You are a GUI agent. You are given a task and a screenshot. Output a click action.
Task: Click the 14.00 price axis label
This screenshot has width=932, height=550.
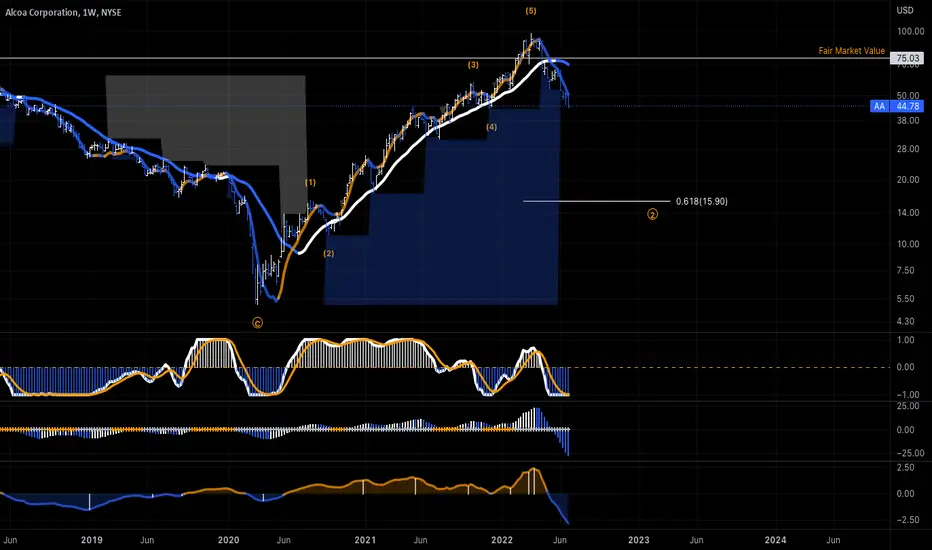[908, 212]
